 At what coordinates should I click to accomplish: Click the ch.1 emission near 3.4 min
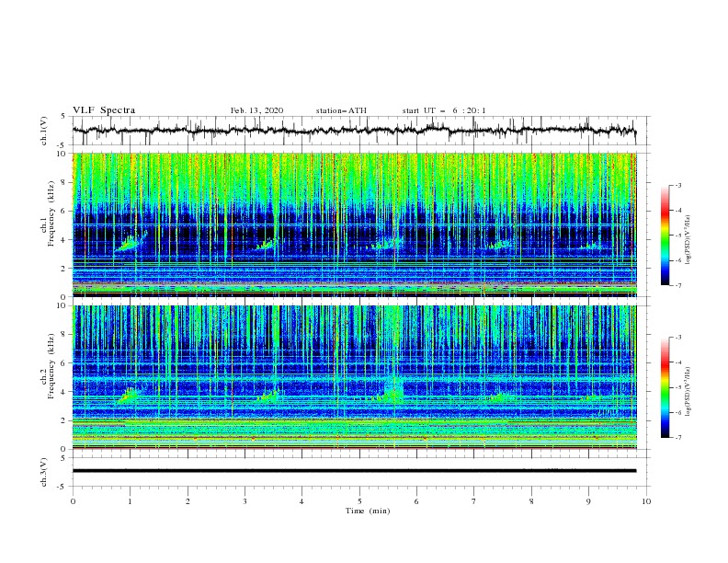tap(266, 244)
